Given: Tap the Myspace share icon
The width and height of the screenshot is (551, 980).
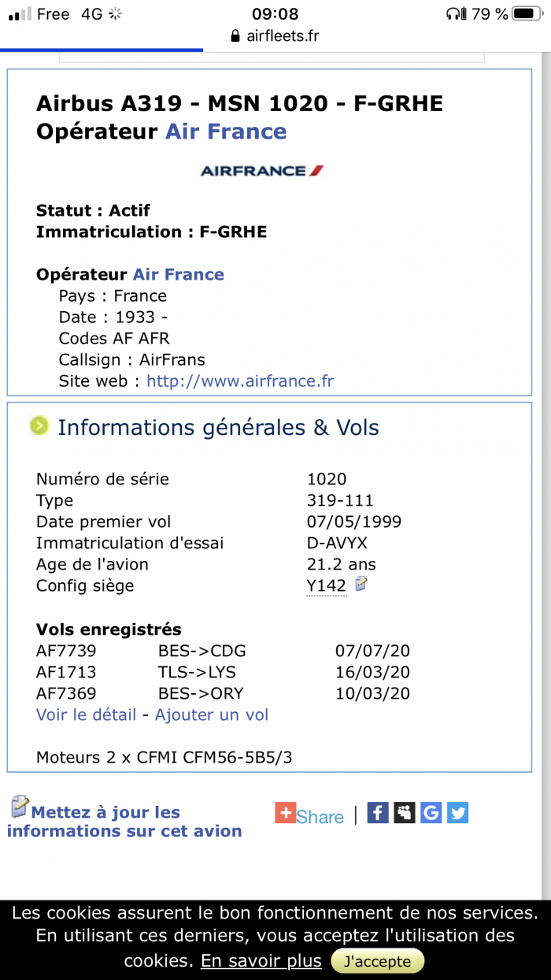Looking at the screenshot, I should pos(405,812).
